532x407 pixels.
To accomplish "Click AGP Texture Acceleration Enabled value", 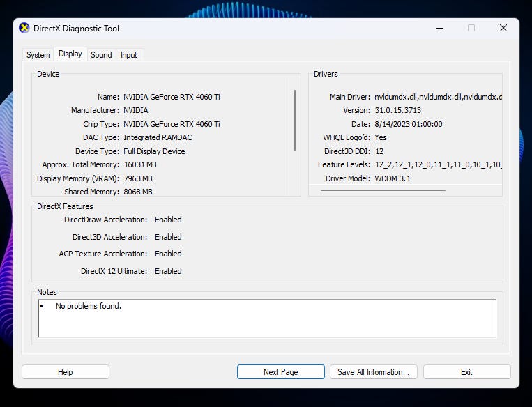I will [168, 254].
